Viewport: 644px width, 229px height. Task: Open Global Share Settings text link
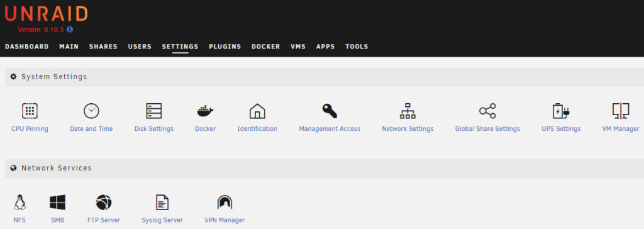pyautogui.click(x=487, y=129)
